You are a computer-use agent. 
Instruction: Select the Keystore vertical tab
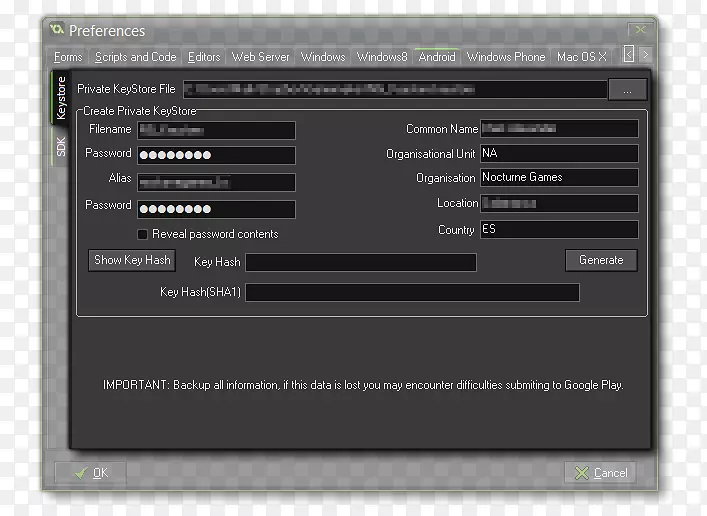[61, 98]
